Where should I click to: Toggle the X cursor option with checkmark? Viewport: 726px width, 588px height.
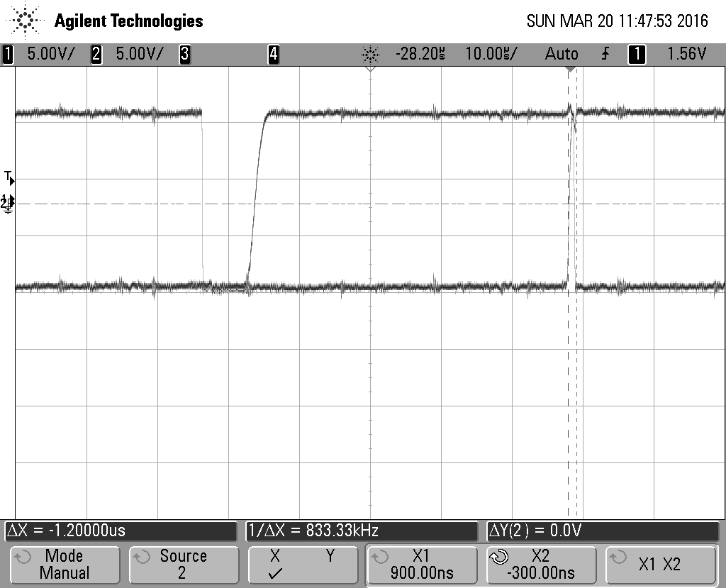[275, 564]
